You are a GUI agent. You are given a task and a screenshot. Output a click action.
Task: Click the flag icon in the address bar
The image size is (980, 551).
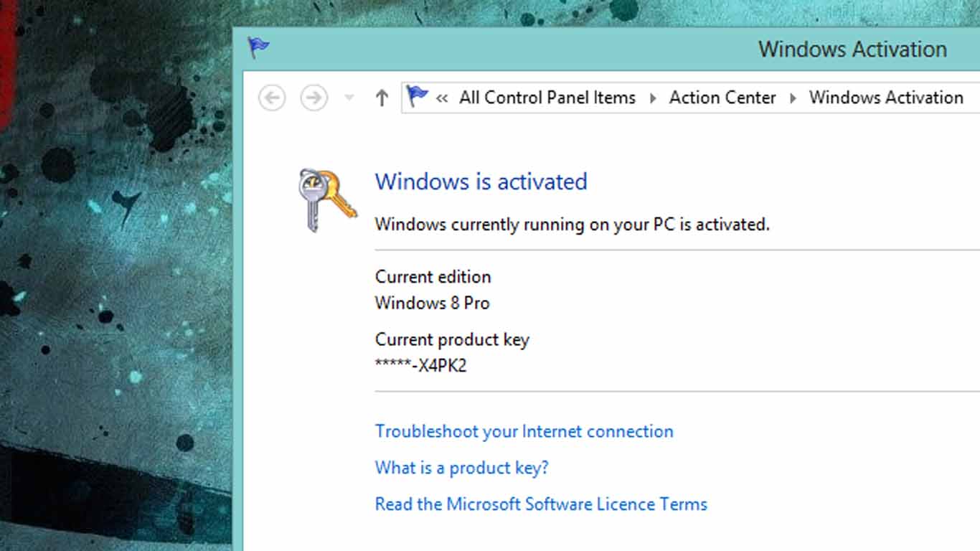(x=417, y=96)
